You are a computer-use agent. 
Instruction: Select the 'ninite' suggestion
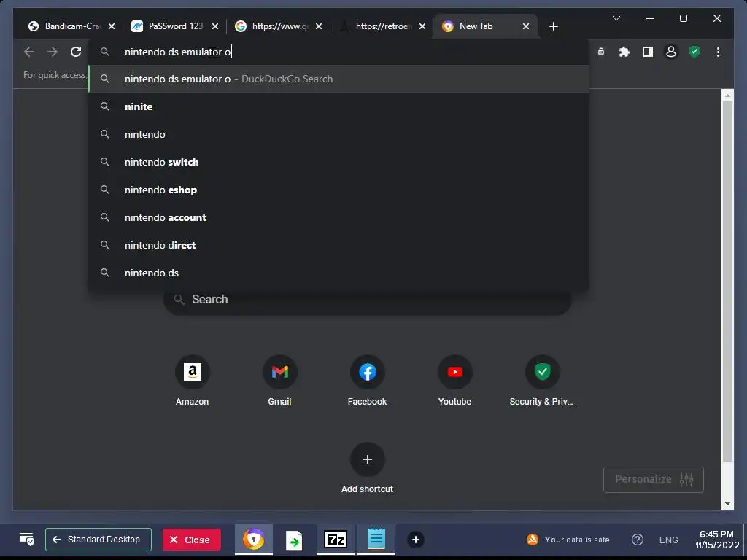tap(338, 106)
